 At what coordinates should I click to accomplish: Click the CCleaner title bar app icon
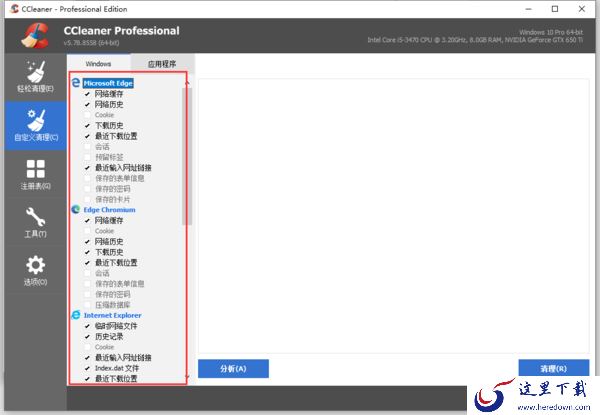[14, 9]
